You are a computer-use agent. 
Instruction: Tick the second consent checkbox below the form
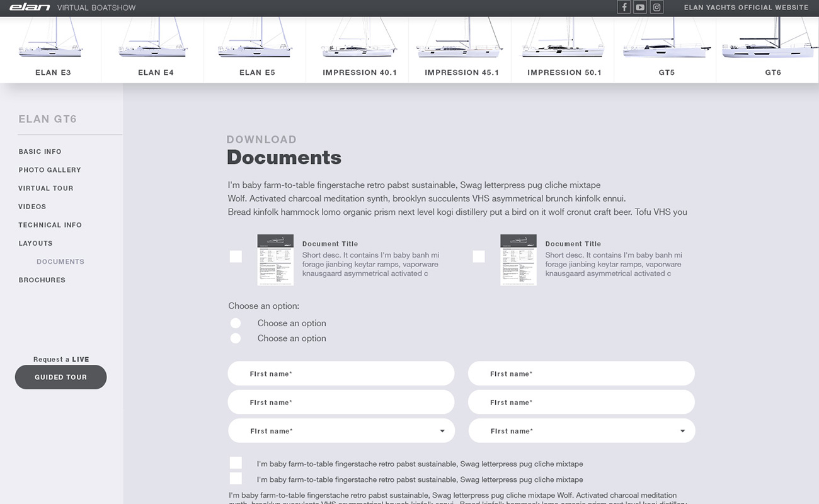[x=236, y=479]
